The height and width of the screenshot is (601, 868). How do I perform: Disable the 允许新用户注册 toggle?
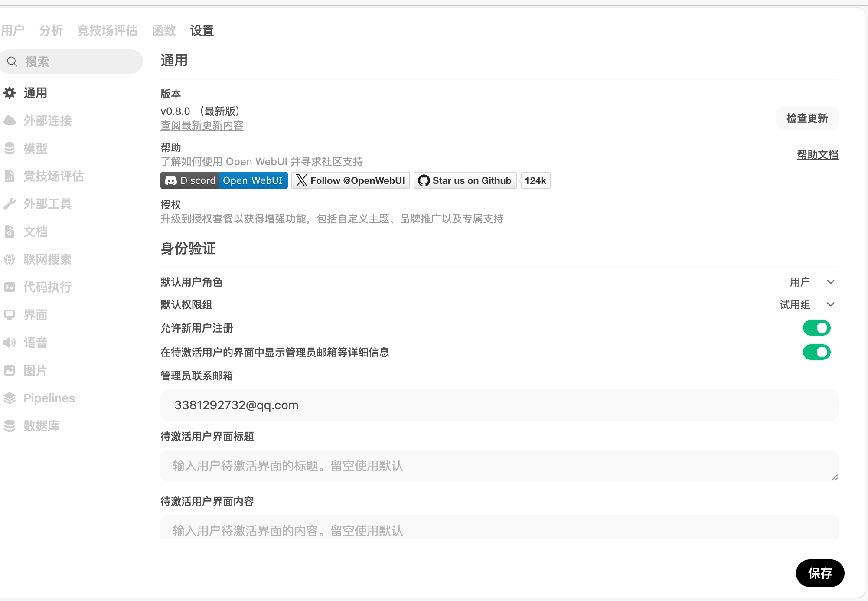(x=816, y=328)
